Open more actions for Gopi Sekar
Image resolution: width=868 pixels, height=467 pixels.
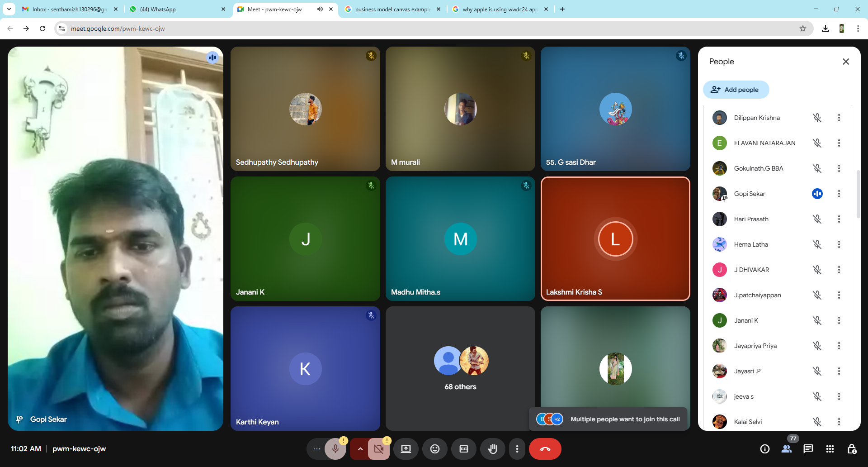(839, 194)
